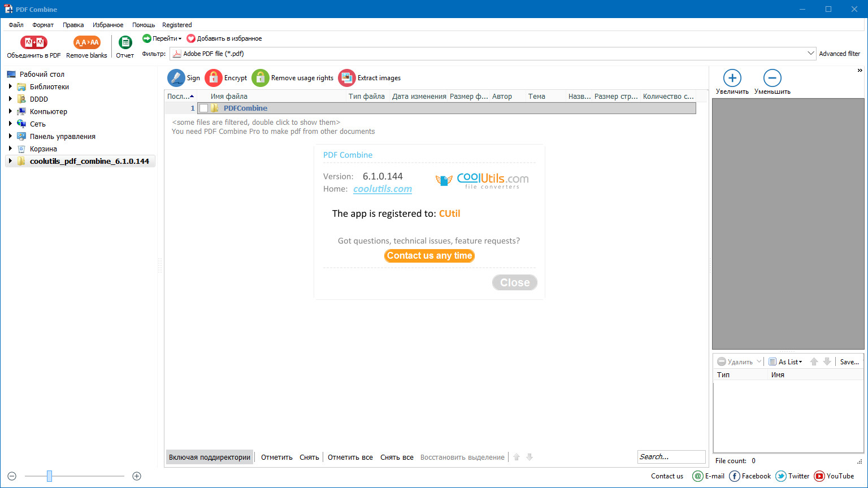Add current folder to favorites heart icon
868x488 pixels.
click(x=191, y=38)
